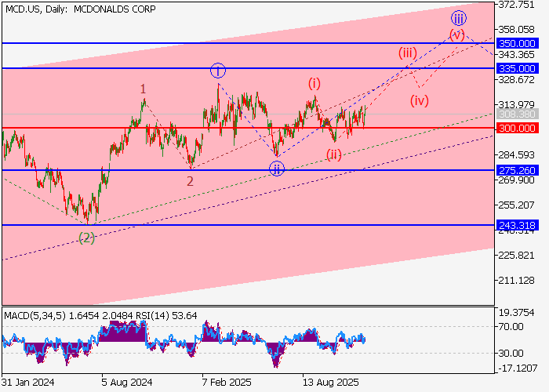Click the 358.058 price axis value
This screenshot has width=549, height=392.
click(516, 30)
